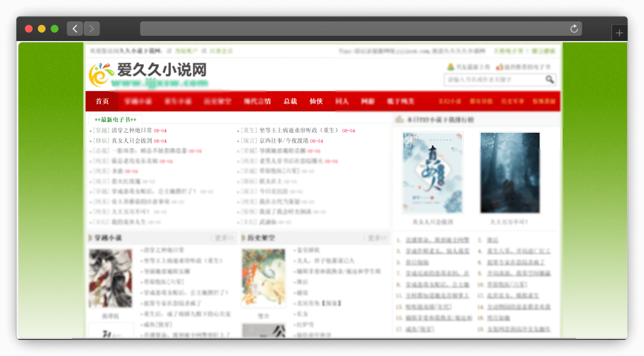Screen dimensions: 644x356
Task: Open the 真女人只会拔剑 ranking book cover
Action: tap(433, 173)
